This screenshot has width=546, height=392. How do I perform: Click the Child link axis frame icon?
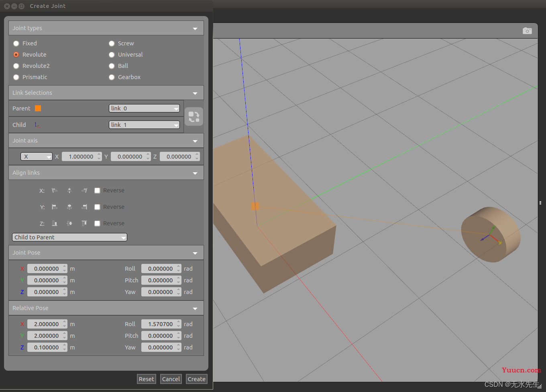37,125
